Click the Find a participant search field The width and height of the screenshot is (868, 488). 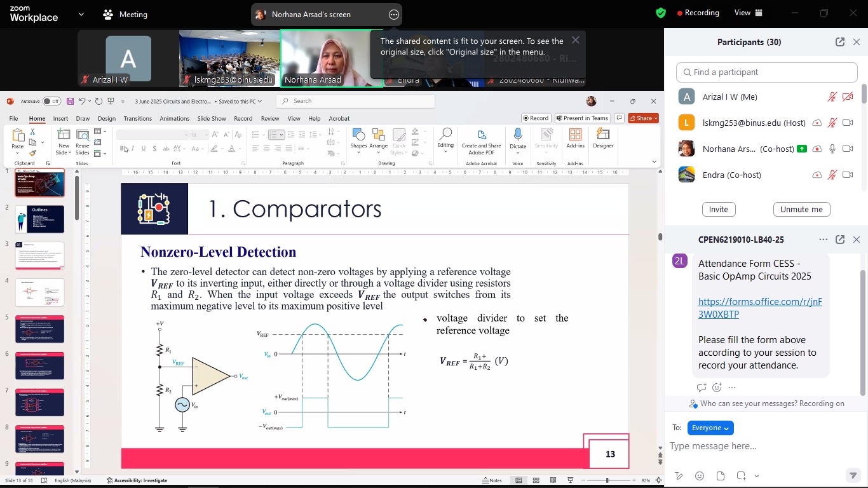click(x=766, y=72)
